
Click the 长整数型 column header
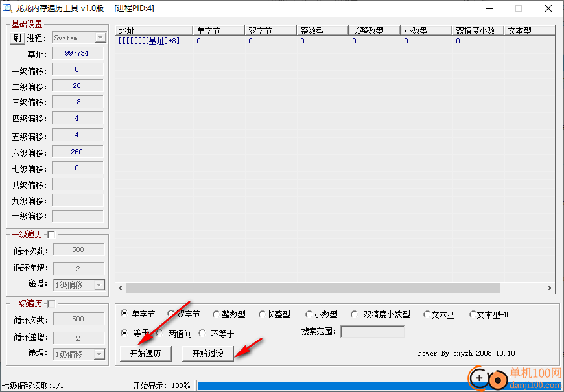point(374,30)
